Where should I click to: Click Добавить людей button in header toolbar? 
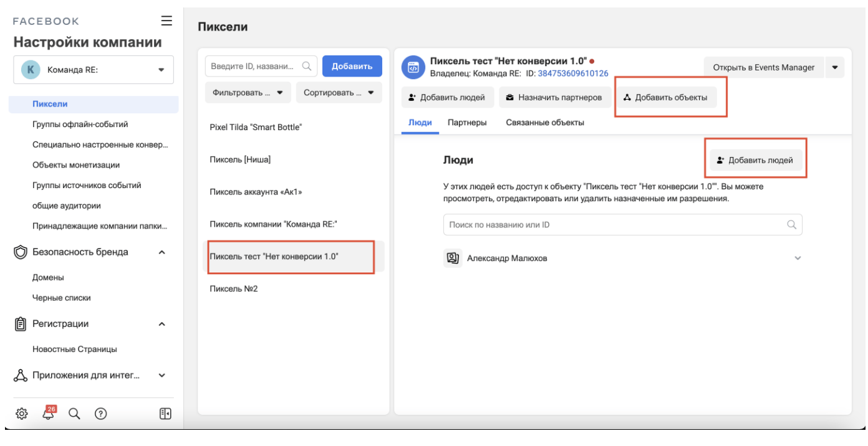point(446,97)
